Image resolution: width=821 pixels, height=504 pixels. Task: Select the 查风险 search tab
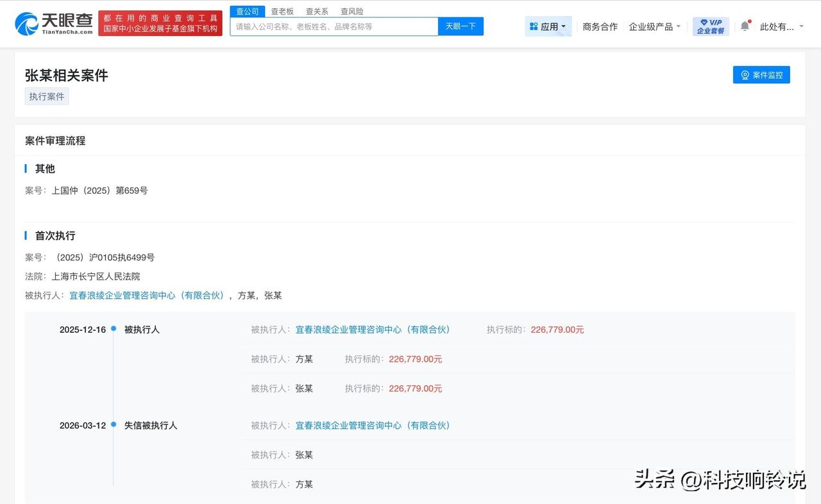[351, 11]
